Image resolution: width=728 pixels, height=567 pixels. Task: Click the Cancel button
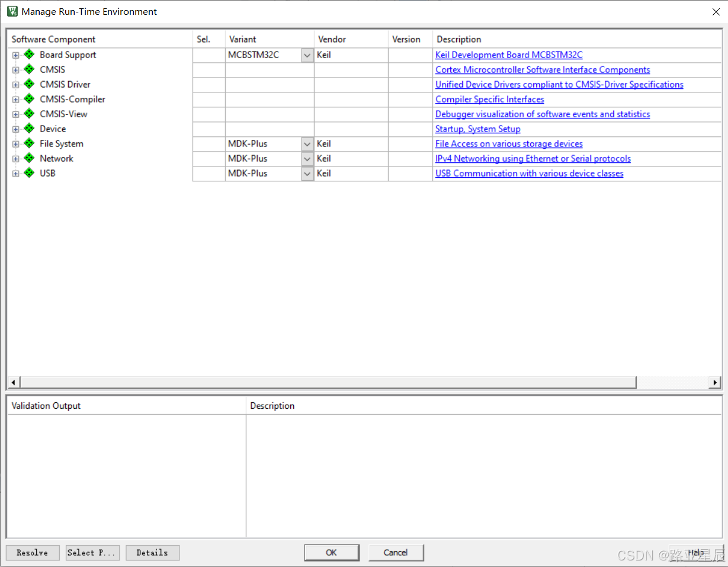pos(396,553)
